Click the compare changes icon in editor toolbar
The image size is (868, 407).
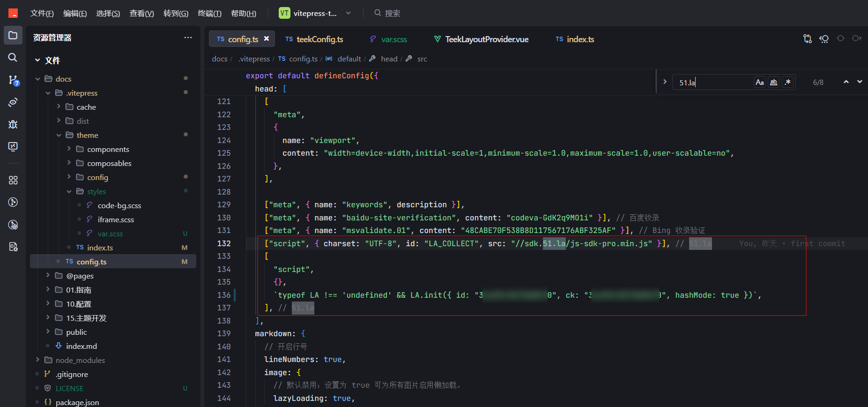point(808,39)
